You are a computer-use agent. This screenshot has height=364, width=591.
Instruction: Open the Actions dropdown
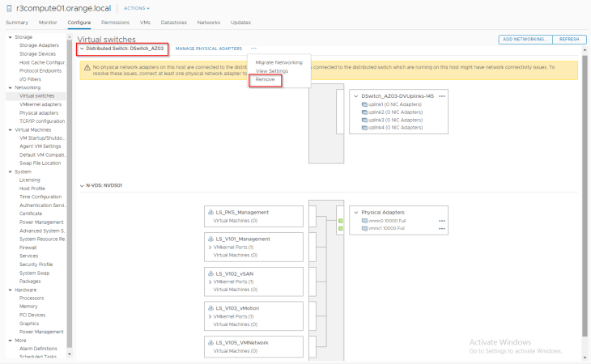point(136,8)
